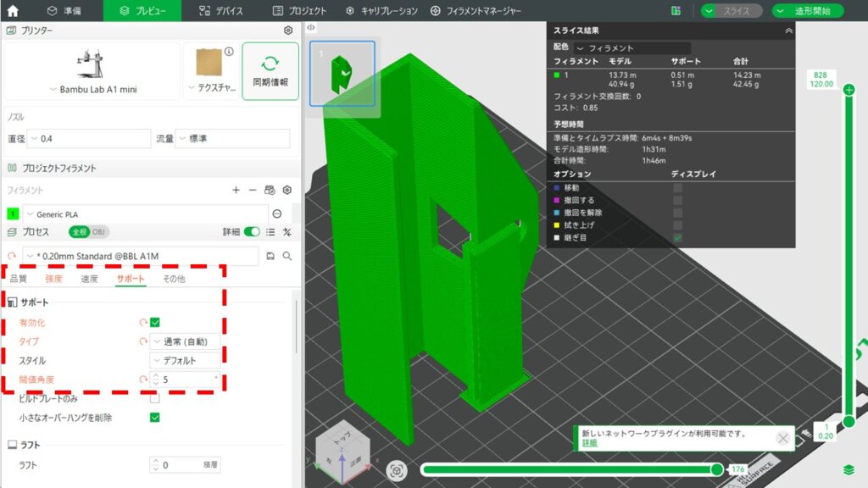868x488 pixels.
Task: Open the 流量 標準 dropdown
Action: tap(233, 138)
